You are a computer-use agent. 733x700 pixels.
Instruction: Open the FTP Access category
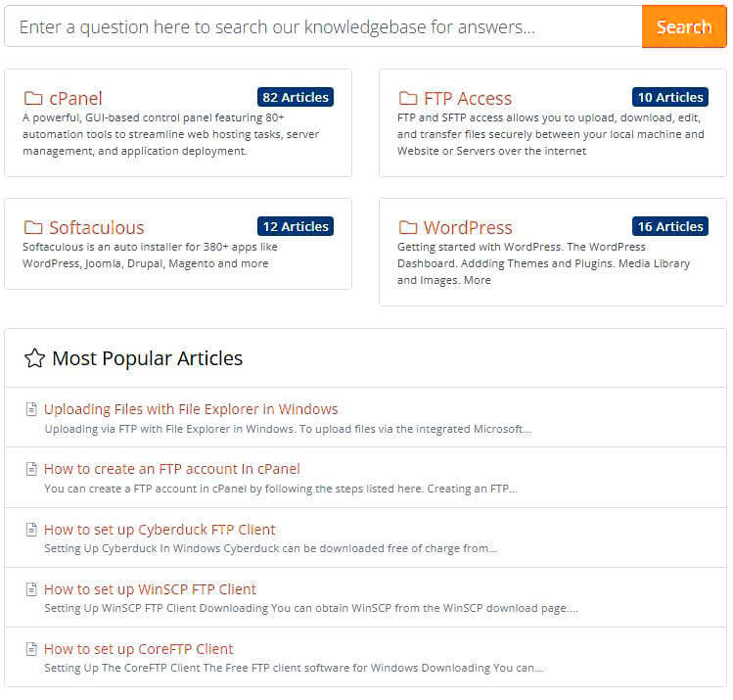(468, 98)
